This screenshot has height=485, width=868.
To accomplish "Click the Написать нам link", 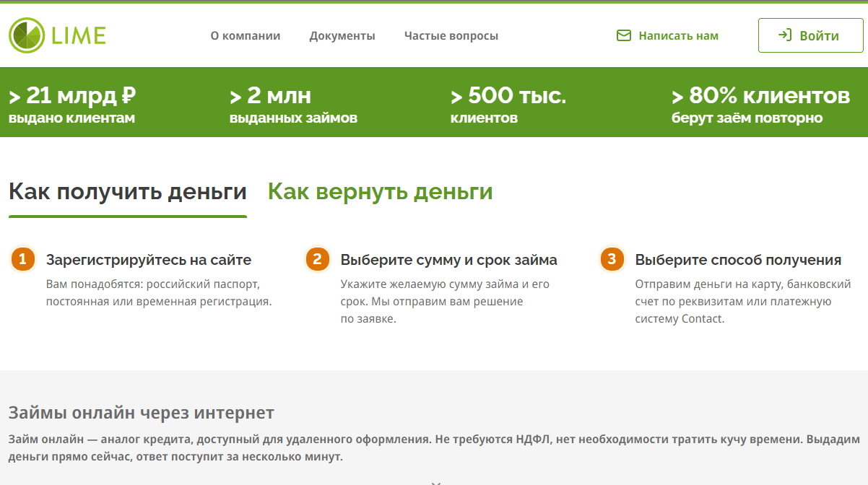I will click(667, 35).
